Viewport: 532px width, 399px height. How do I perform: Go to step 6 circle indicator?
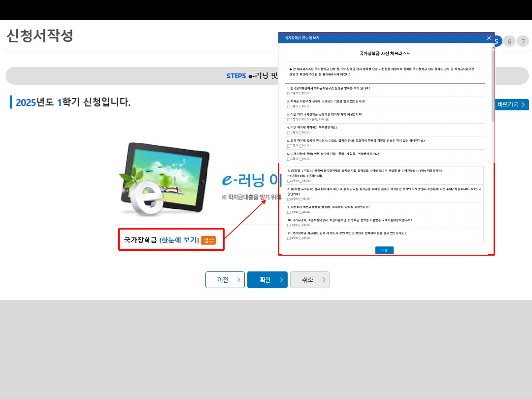509,41
